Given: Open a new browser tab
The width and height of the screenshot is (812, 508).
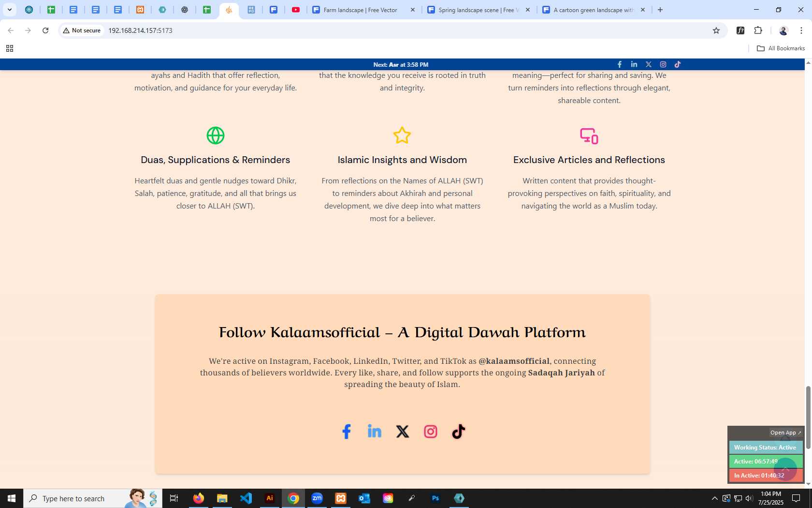Looking at the screenshot, I should 660,10.
